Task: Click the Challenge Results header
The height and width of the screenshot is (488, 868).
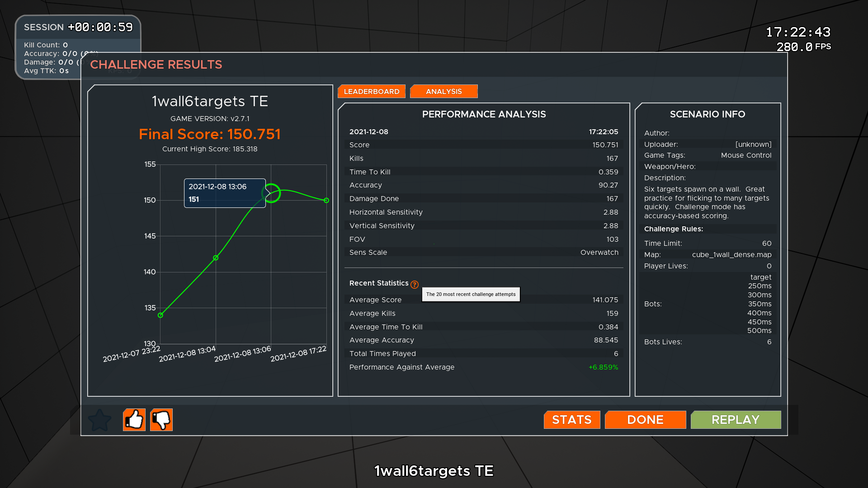Action: 156,65
